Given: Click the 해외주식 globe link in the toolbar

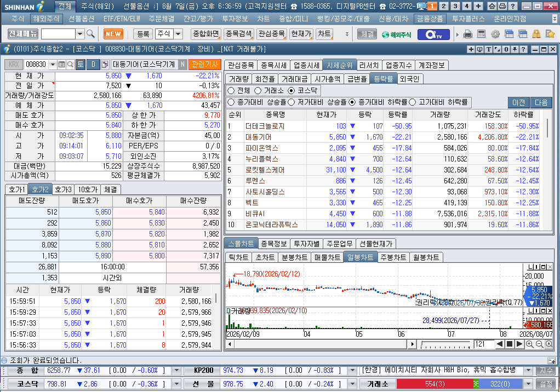Looking at the screenshot, I should point(396,34).
